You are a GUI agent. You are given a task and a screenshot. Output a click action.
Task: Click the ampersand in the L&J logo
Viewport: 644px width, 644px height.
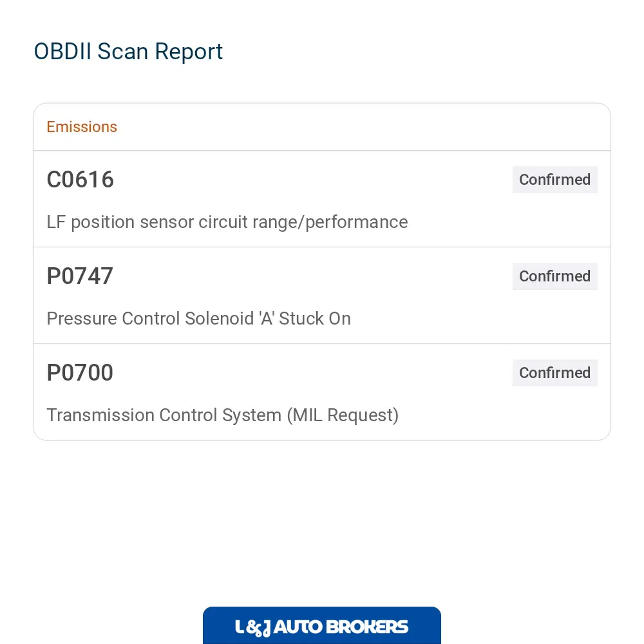(x=254, y=628)
